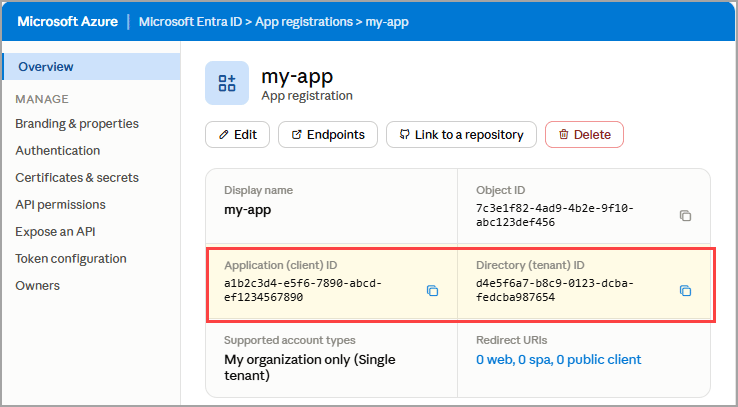Select the Object ID value text
The height and width of the screenshot is (407, 738).
coord(555,215)
